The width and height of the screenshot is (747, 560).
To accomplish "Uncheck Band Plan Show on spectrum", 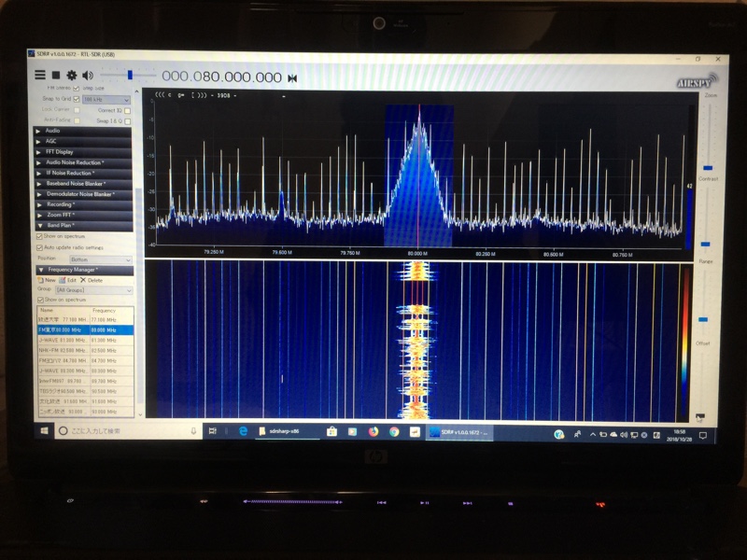I will (x=39, y=236).
